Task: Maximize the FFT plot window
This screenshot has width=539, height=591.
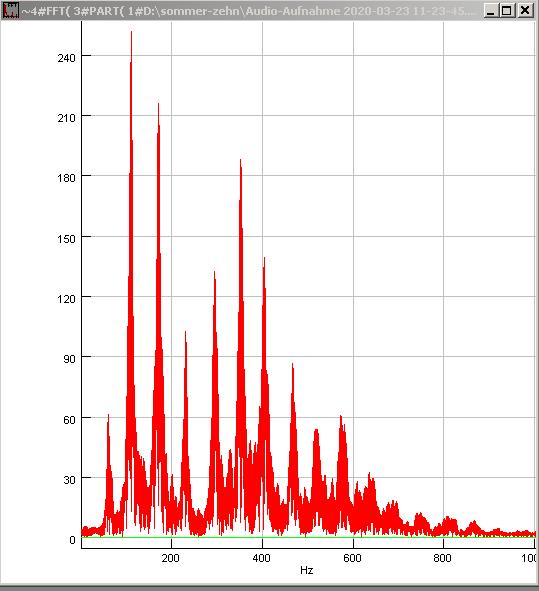Action: click(507, 11)
